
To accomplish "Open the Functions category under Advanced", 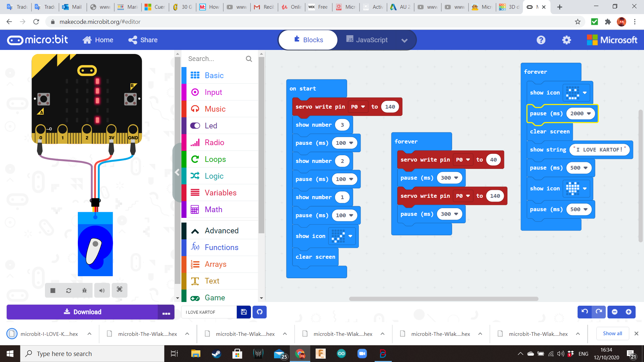I will coord(221,247).
